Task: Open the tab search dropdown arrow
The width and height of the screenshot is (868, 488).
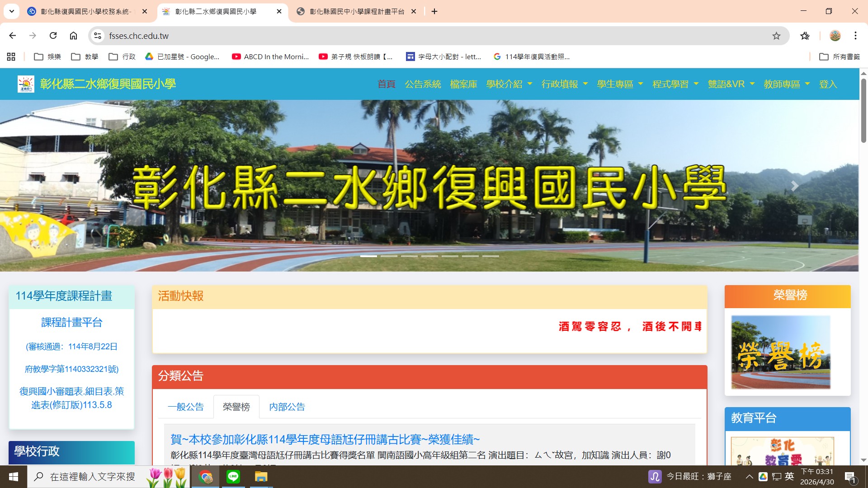Action: 11,11
